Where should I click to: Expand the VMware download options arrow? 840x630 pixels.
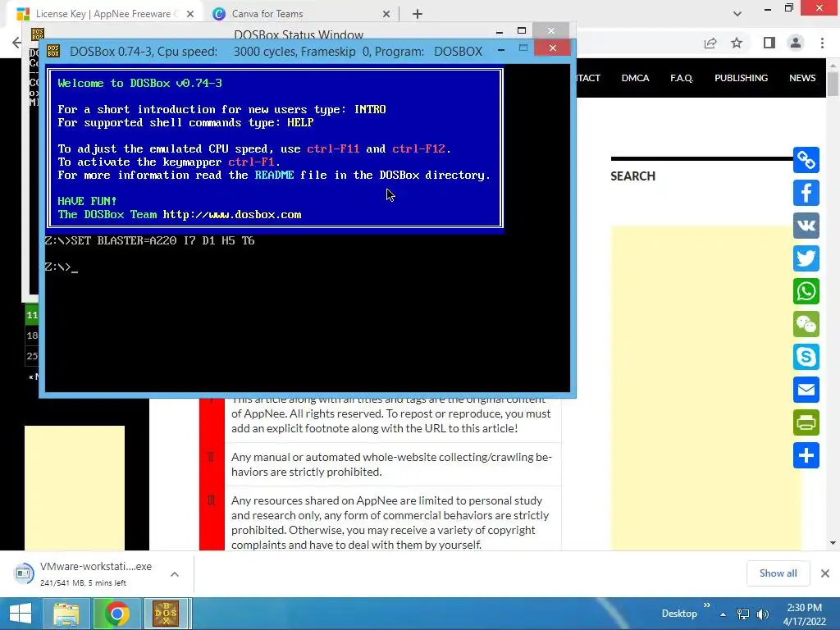tap(175, 573)
